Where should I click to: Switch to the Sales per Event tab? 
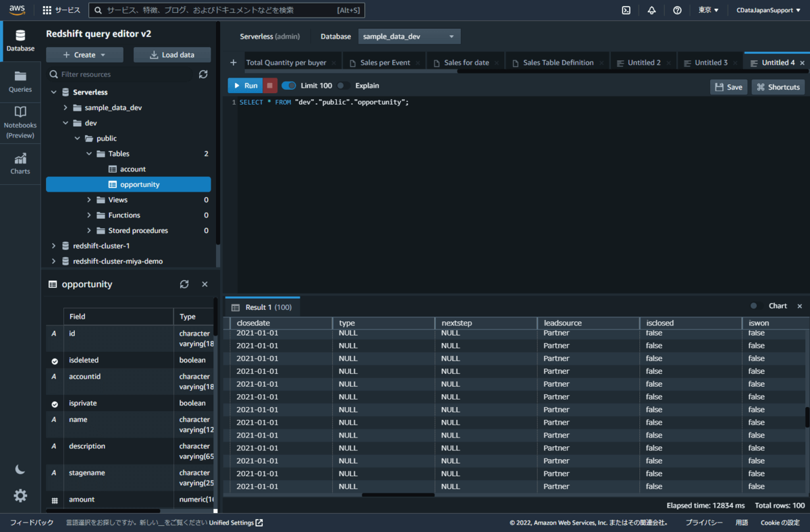coord(384,63)
